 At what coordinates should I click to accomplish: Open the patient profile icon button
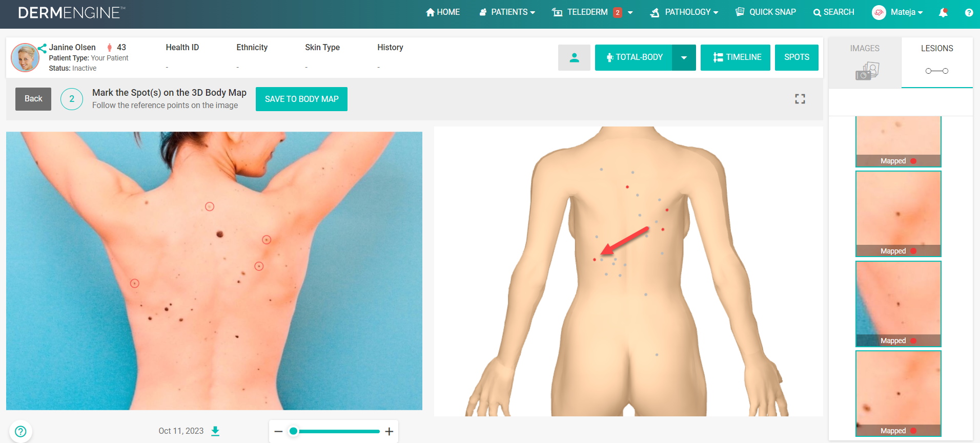(x=574, y=57)
